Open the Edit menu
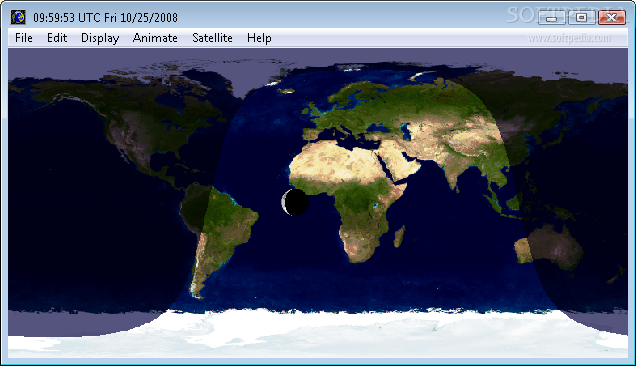The image size is (636, 366). [x=57, y=38]
